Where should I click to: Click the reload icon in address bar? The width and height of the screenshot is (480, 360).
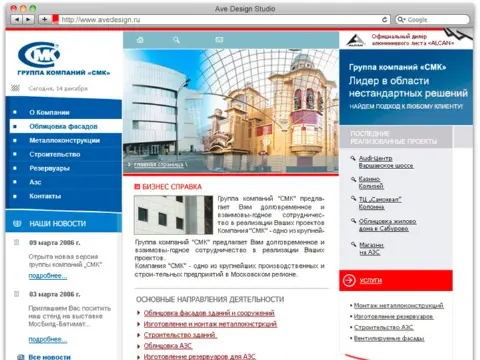pos(384,20)
